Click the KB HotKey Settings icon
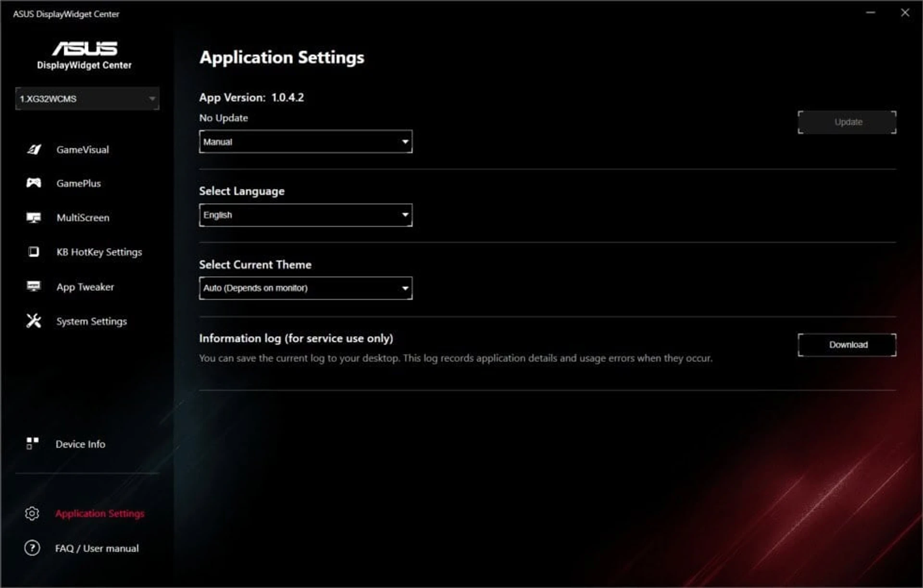923x588 pixels. click(34, 252)
